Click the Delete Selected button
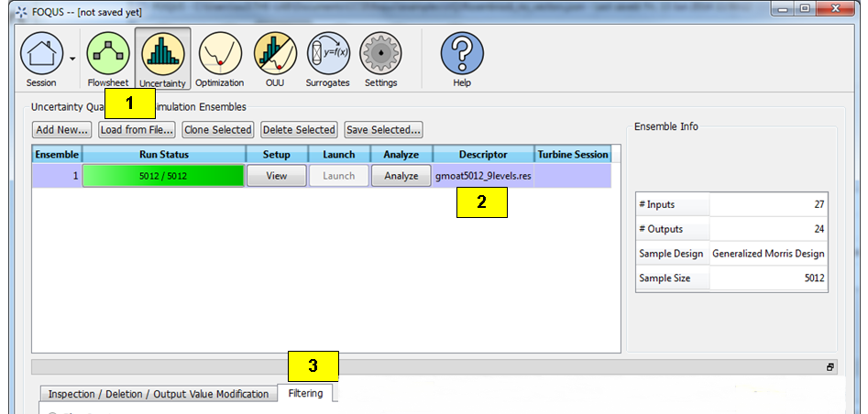This screenshot has width=868, height=414. click(x=299, y=130)
